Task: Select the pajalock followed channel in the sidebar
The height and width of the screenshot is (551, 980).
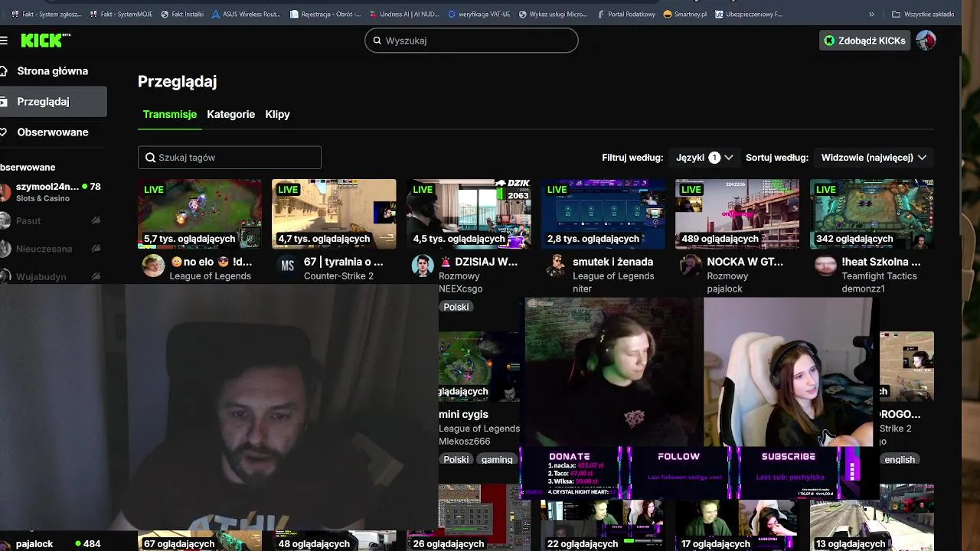Action: click(x=34, y=544)
